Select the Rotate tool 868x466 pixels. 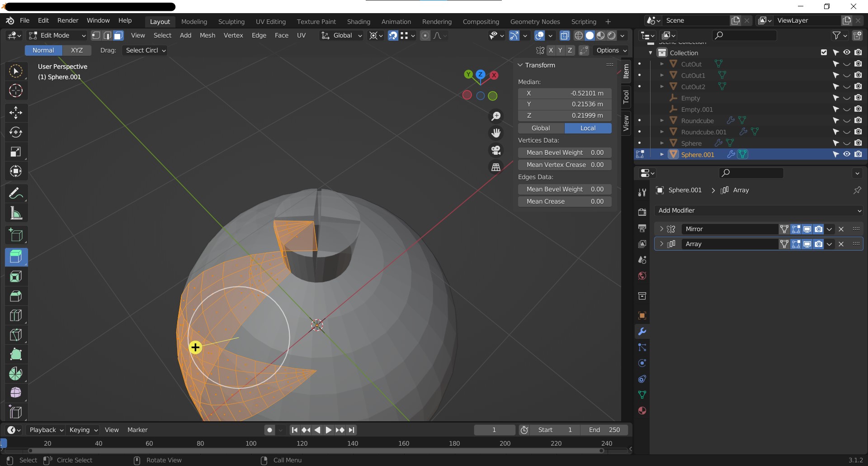tap(16, 132)
